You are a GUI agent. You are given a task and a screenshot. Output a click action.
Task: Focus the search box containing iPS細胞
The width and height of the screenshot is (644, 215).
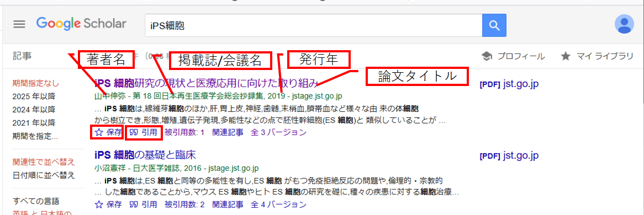click(x=313, y=25)
